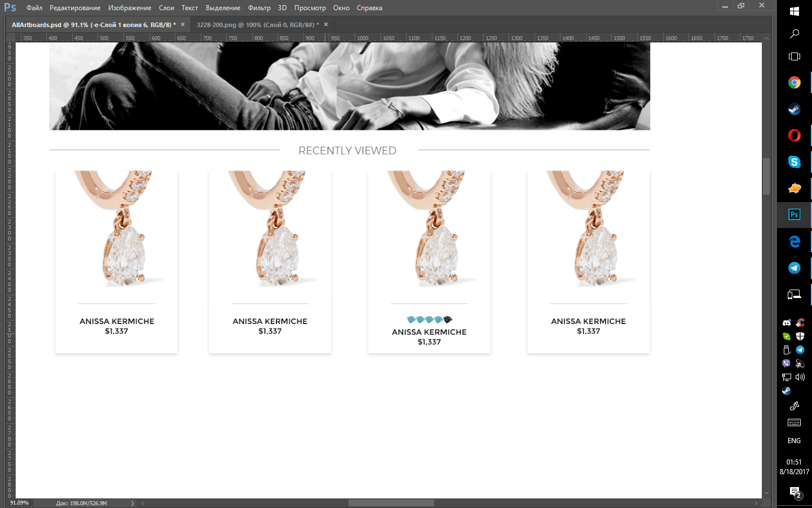
Task: Click vertical scrollbar down arrow
Action: tap(766, 493)
